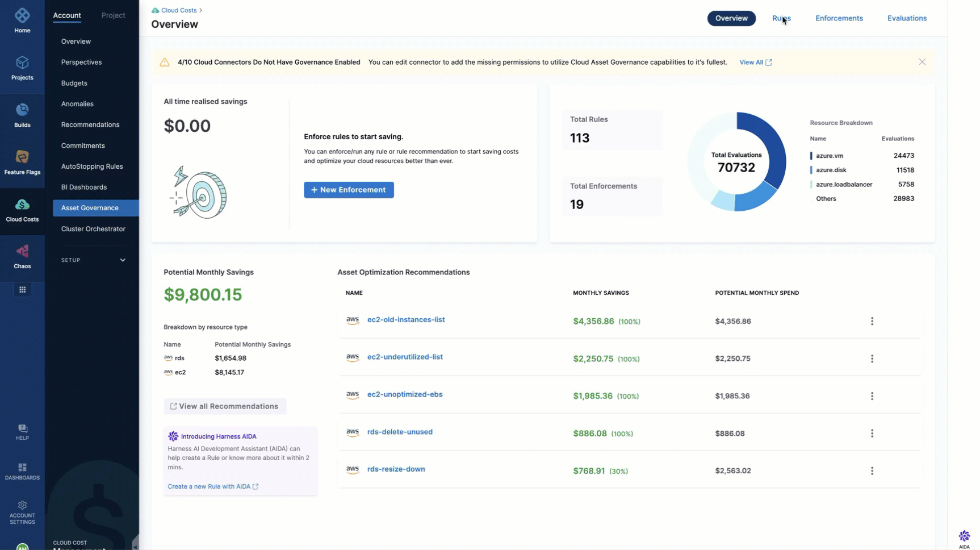Open the Projects icon in sidebar
Viewport: 980px width, 550px height.
pyautogui.click(x=22, y=64)
